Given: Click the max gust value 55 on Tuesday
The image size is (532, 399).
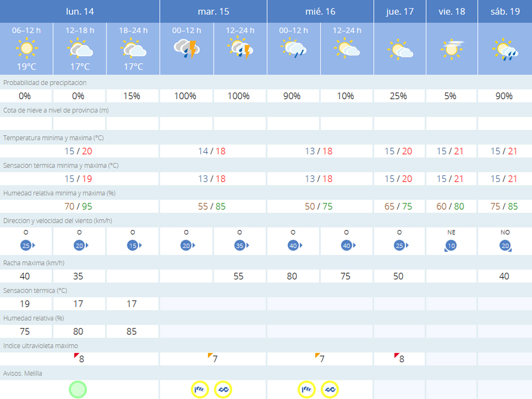Looking at the screenshot, I should pyautogui.click(x=239, y=276).
